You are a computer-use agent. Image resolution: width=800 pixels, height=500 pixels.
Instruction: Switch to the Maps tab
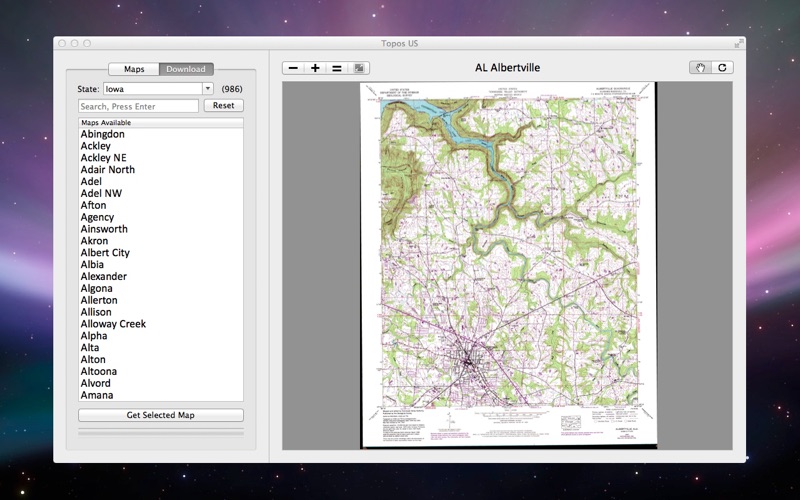(134, 69)
